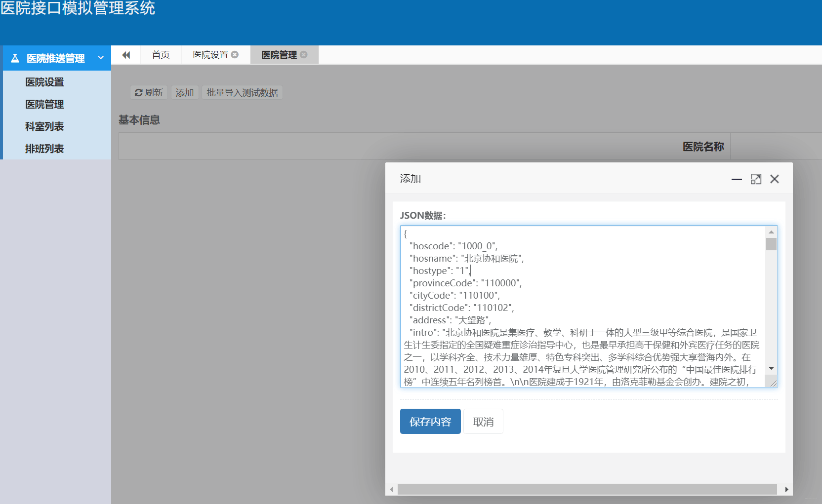Click the 添加 toolbar button

(x=184, y=92)
